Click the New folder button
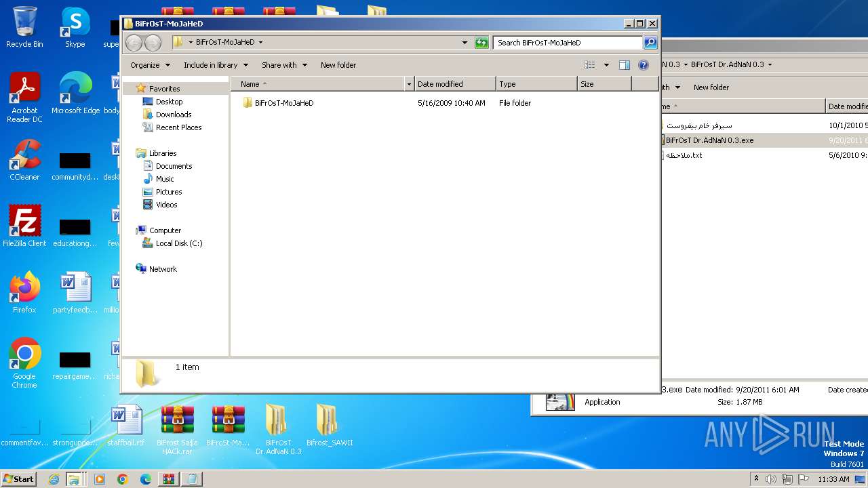The height and width of the screenshot is (488, 868). 338,65
